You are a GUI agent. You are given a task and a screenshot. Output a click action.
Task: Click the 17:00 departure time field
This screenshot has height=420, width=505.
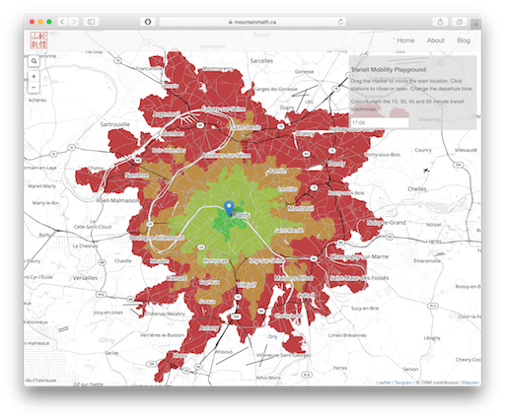point(380,122)
